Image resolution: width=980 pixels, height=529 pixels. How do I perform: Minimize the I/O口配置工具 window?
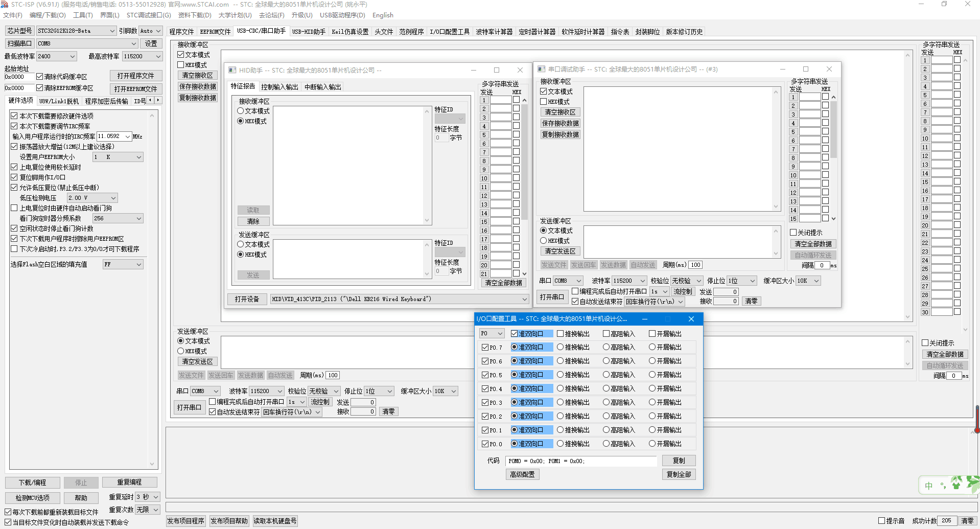point(645,319)
